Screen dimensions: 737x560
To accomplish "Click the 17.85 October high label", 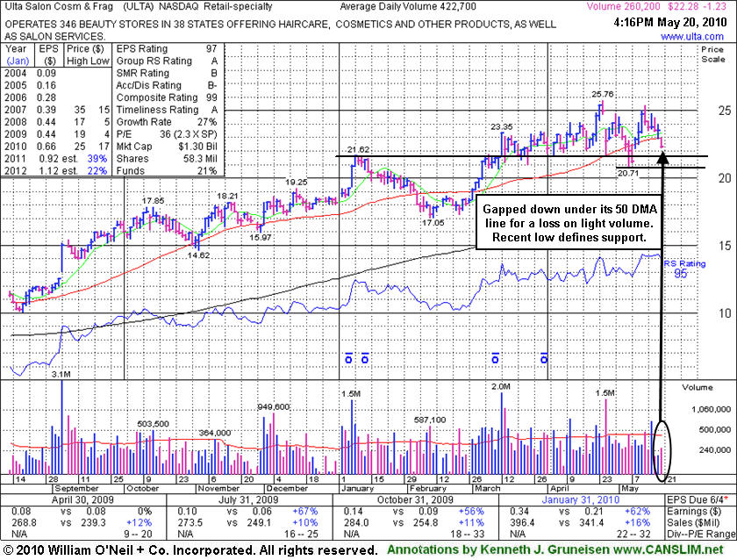I will (x=154, y=201).
